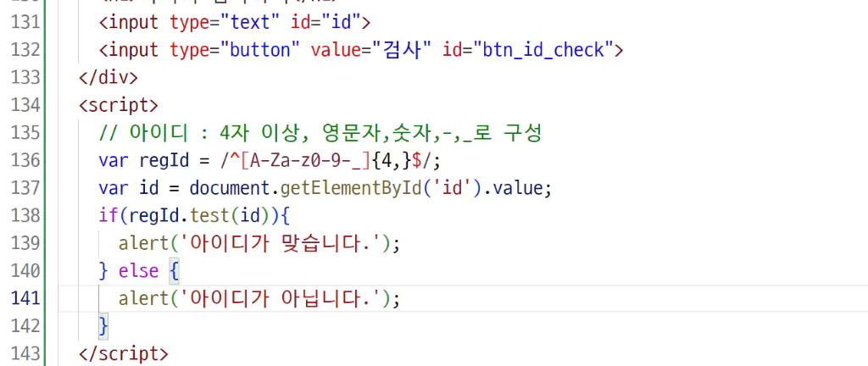This screenshot has height=366, width=868.
Task: Click line number 131 in the gutter
Action: click(x=25, y=23)
